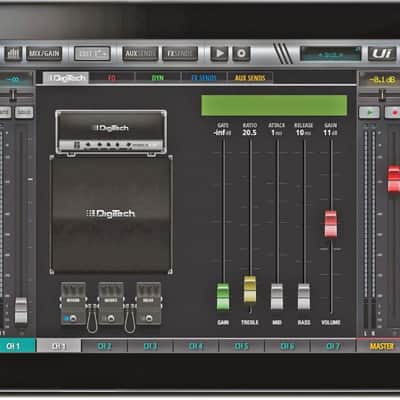Select the CH 5 channel tab
The image size is (400, 400).
coord(242,346)
